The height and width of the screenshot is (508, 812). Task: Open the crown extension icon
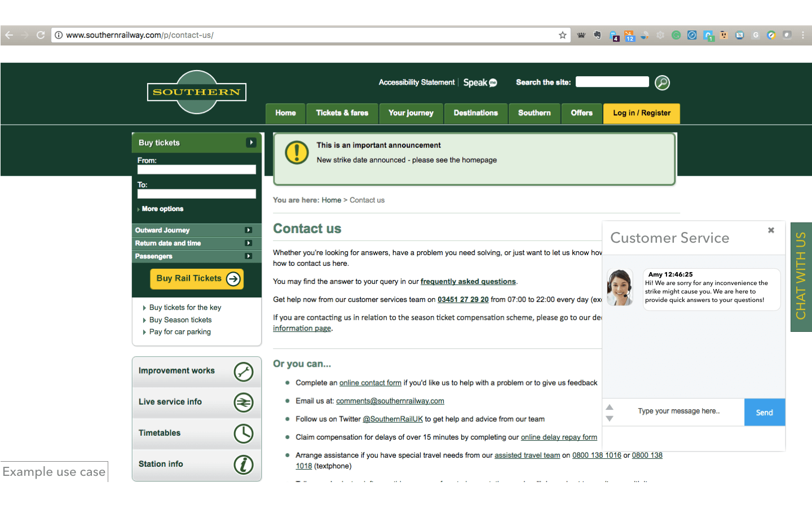pyautogui.click(x=581, y=35)
